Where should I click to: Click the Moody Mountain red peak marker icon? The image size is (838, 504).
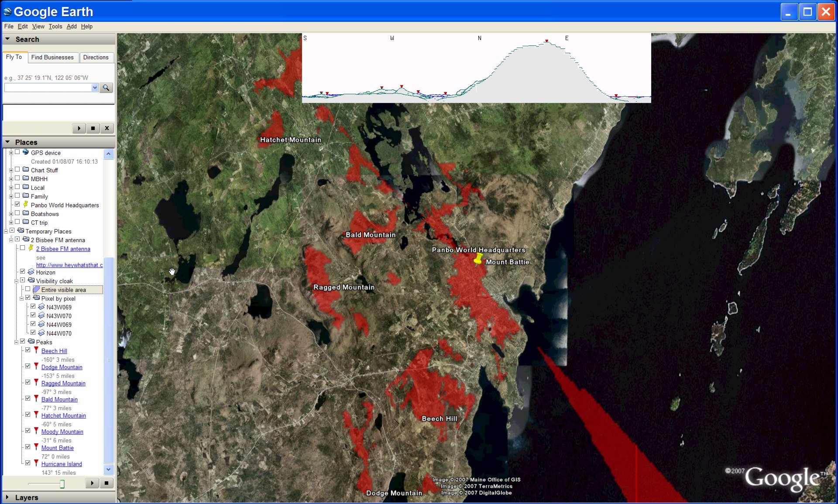coord(36,431)
